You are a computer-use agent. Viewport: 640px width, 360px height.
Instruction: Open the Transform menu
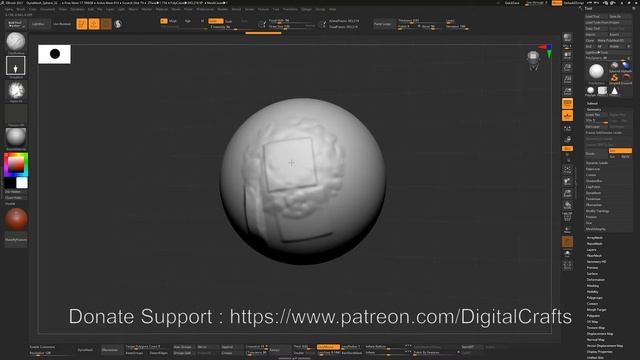pos(290,9)
